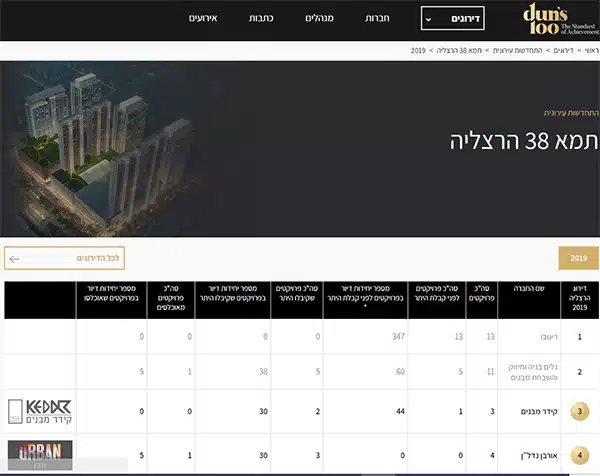The image size is (600, 476).
Task: Open מנהלים menu item
Action: pos(319,18)
